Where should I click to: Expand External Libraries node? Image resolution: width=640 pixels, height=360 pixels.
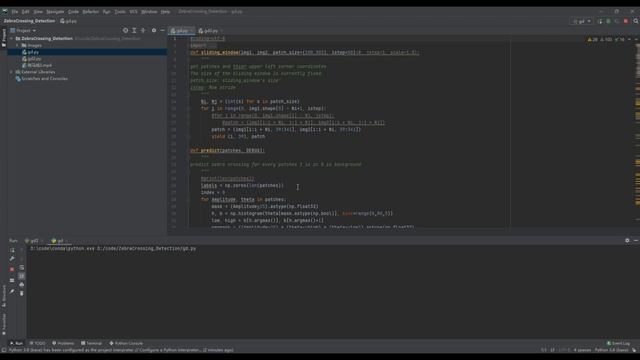[x=11, y=72]
